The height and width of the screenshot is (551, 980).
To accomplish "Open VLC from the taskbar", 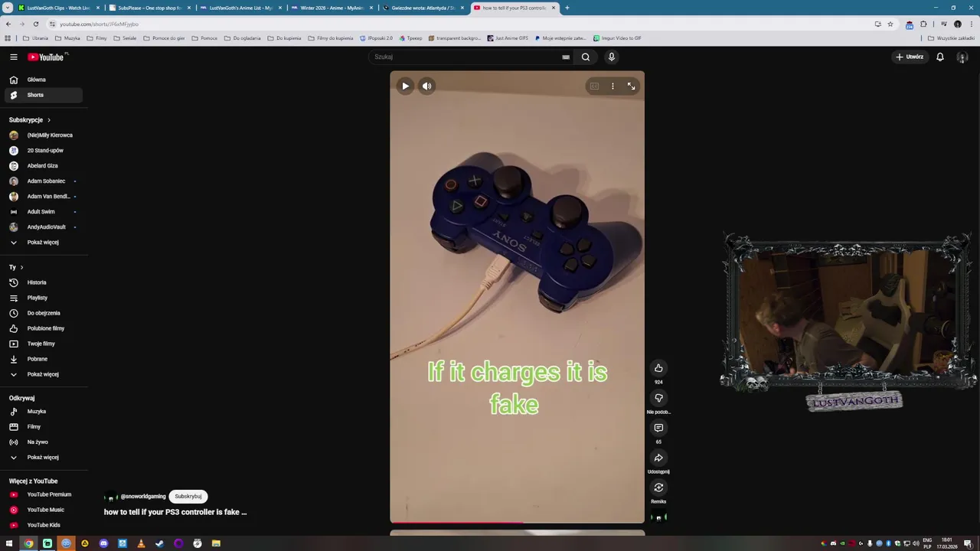I will tap(141, 543).
